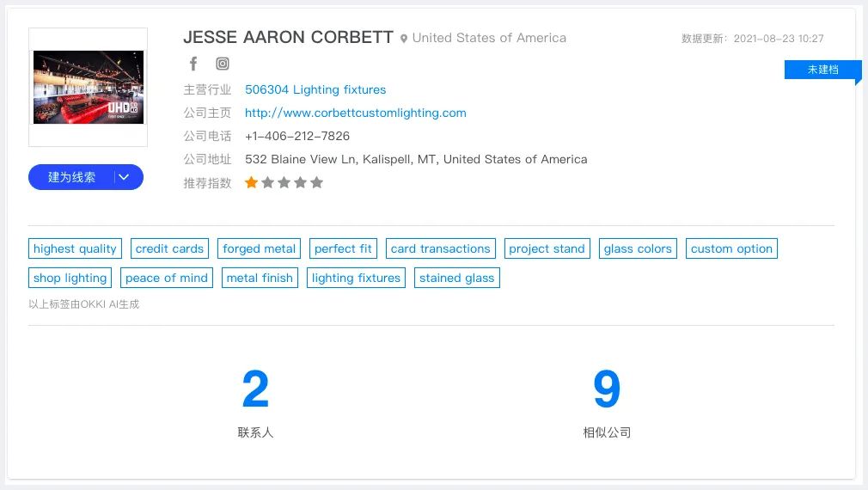Choose the 'custom option' tag

[731, 249]
